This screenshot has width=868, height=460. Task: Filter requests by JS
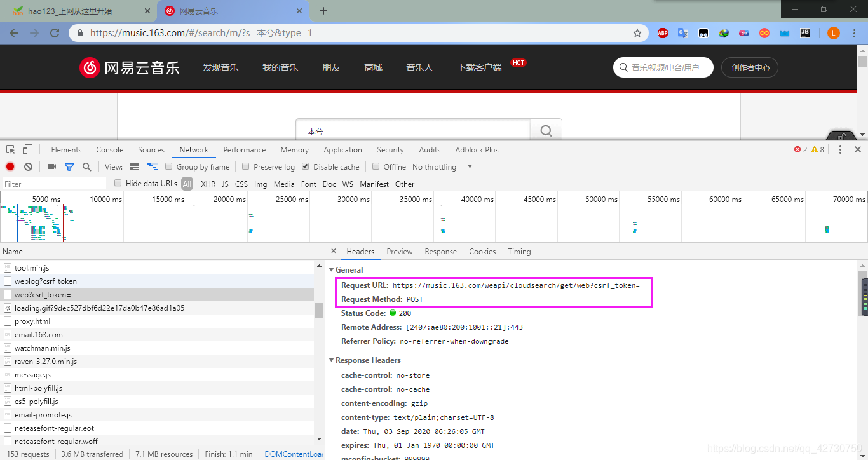point(225,184)
